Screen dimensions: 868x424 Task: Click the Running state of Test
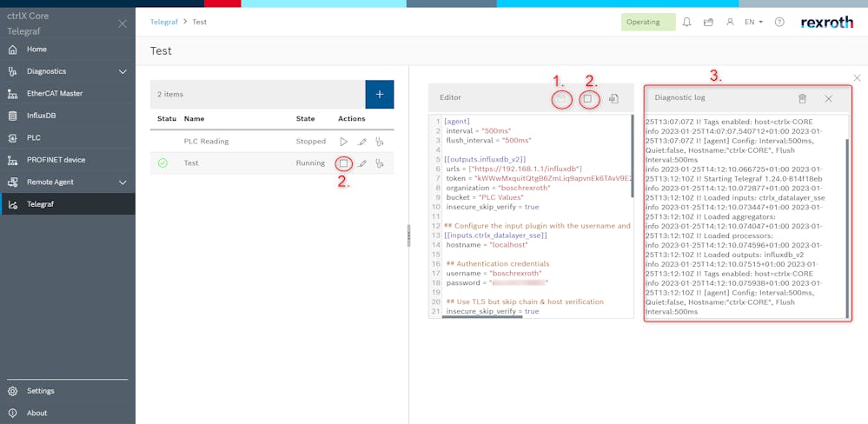(x=310, y=163)
